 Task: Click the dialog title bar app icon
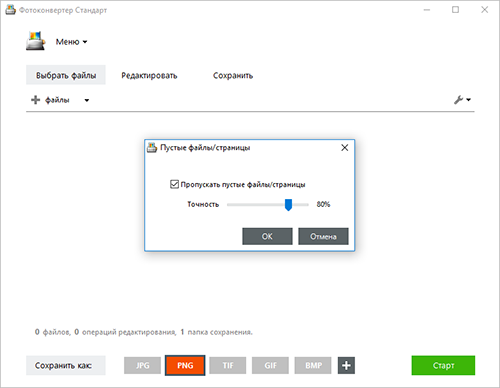click(x=152, y=148)
